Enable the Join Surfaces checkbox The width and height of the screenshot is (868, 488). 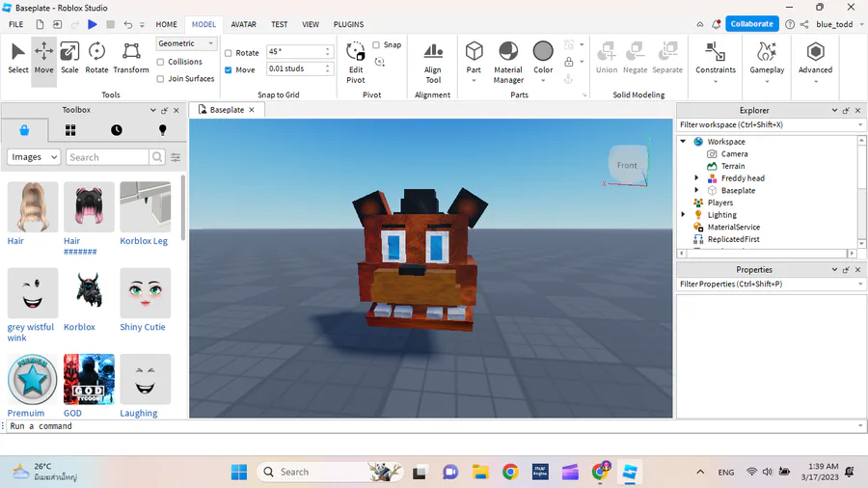pos(160,79)
